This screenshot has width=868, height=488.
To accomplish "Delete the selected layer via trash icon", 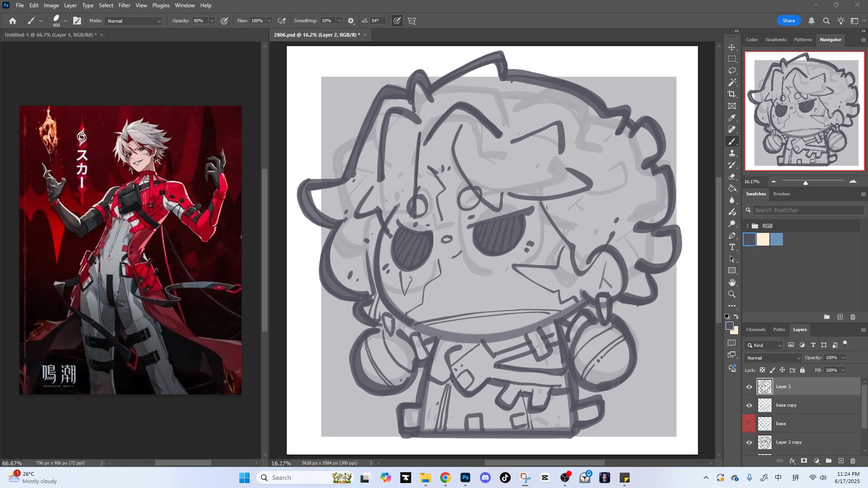I will [853, 461].
